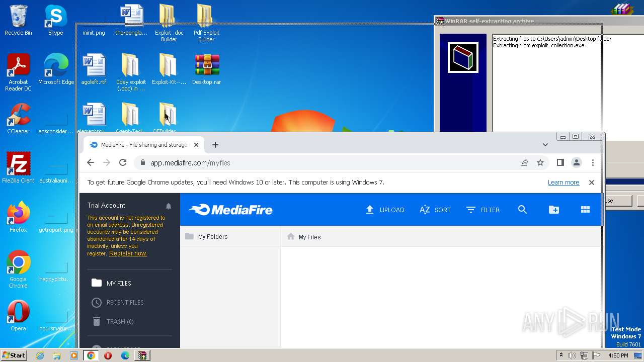
Task: Open the CCleaner desktop shortcut
Action: 18,119
